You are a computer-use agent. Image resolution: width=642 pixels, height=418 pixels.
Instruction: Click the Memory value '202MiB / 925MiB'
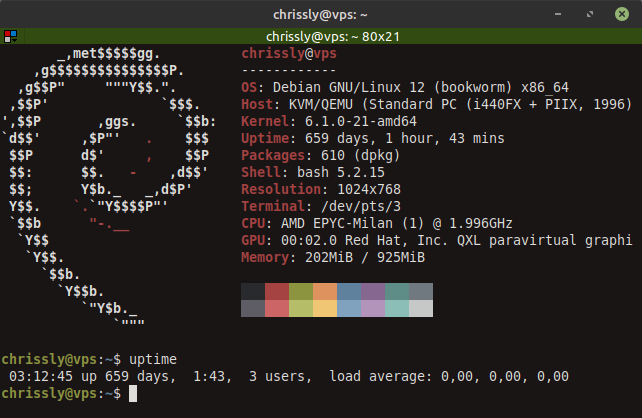pos(365,258)
